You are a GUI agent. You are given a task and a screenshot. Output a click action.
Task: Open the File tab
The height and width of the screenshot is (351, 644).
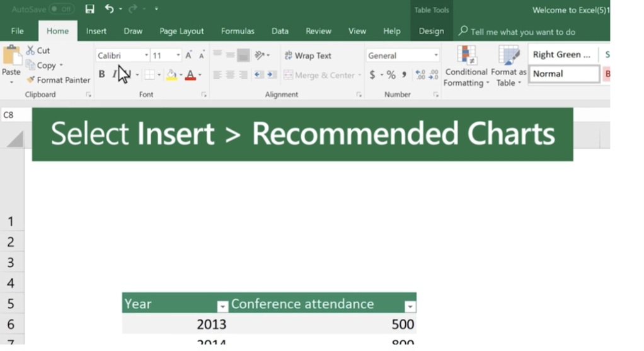(17, 32)
